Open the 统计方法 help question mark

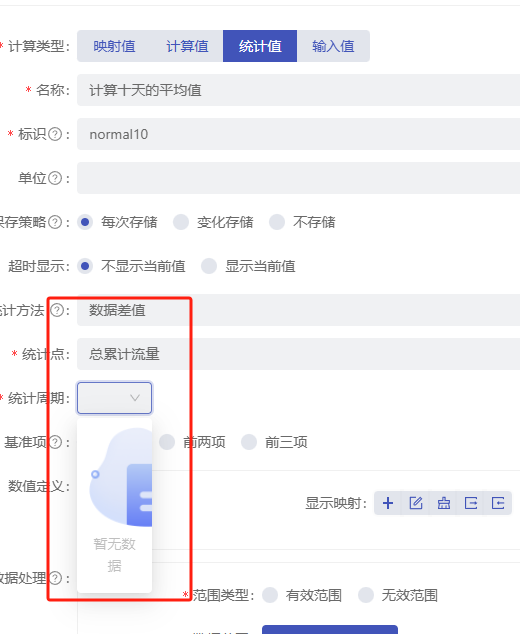[x=57, y=310]
